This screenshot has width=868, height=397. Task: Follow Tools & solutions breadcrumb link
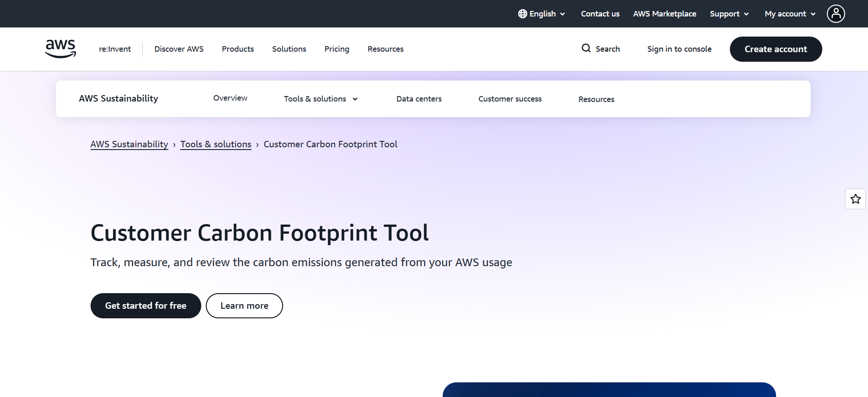click(x=216, y=144)
